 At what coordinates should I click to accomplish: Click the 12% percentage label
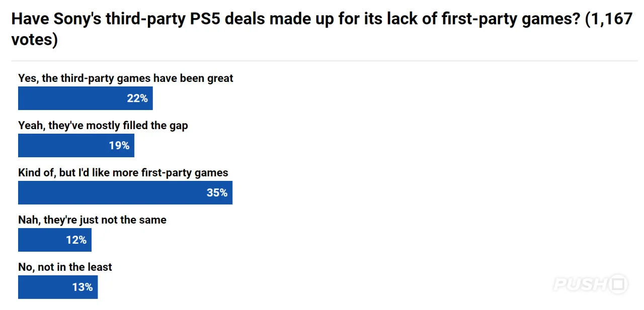(x=76, y=240)
